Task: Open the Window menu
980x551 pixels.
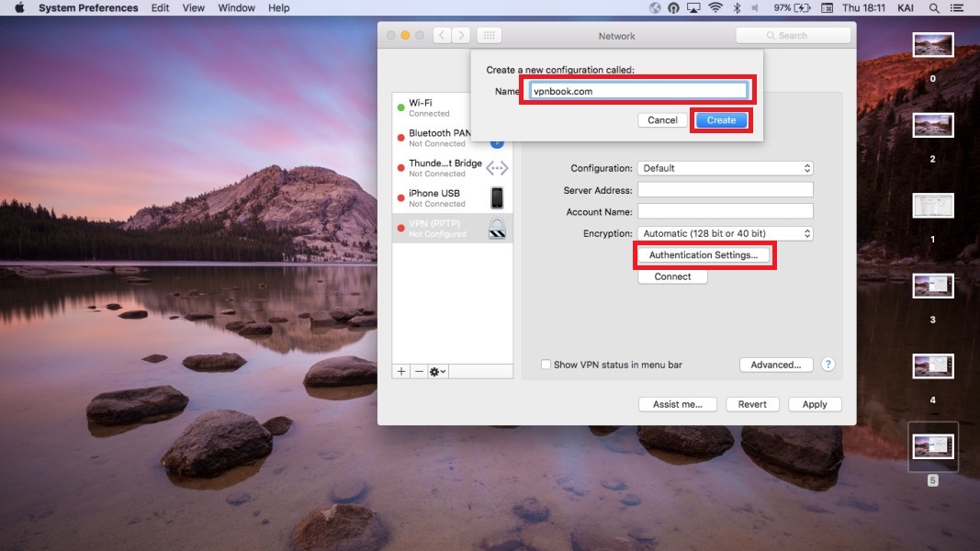Action: (237, 8)
